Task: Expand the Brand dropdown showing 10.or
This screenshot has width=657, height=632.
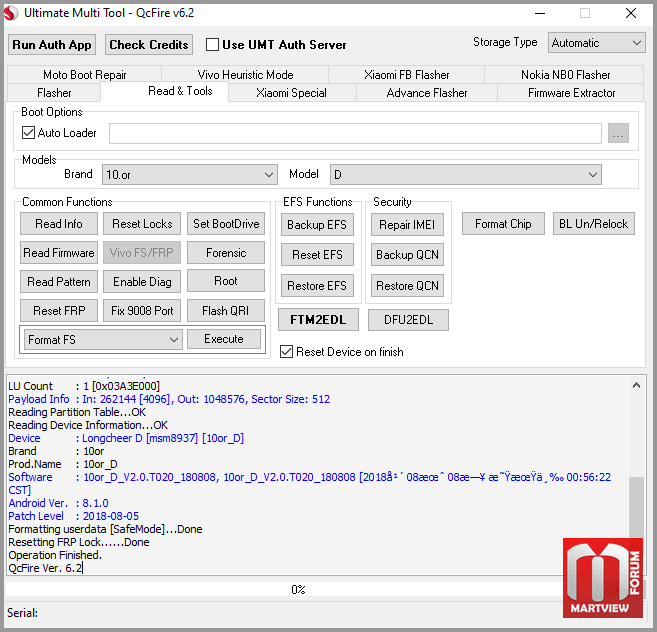Action: (190, 174)
